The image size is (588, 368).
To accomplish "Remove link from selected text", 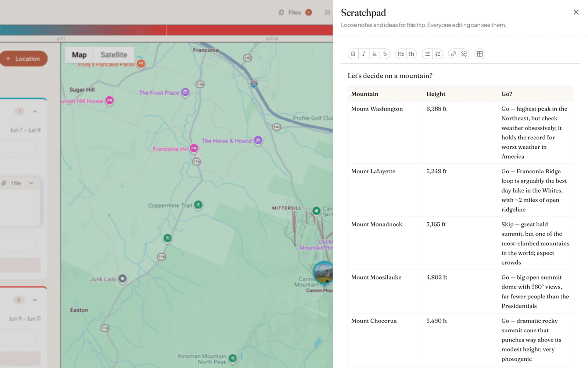I will point(464,54).
